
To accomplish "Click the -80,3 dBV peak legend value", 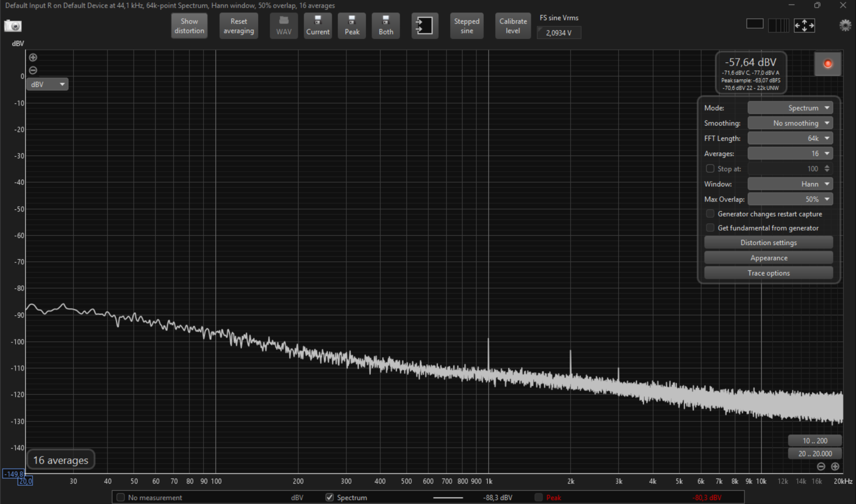I will tap(706, 497).
